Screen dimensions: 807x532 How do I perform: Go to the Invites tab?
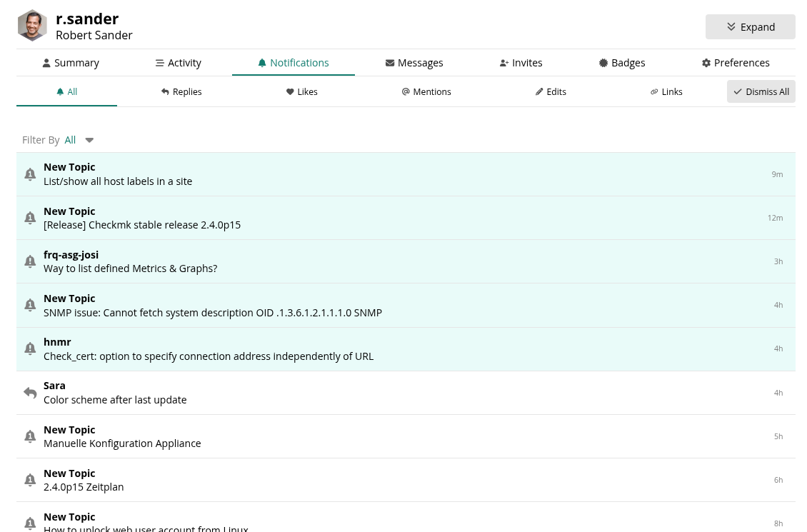tap(521, 63)
